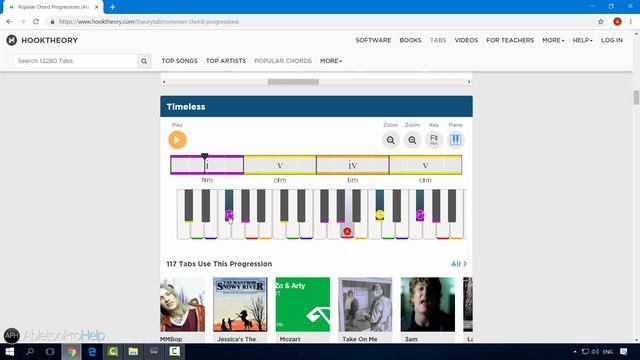Screen dimensions: 640x360
Task: Open the Windows Start menu
Action: pyautogui.click(x=10, y=351)
